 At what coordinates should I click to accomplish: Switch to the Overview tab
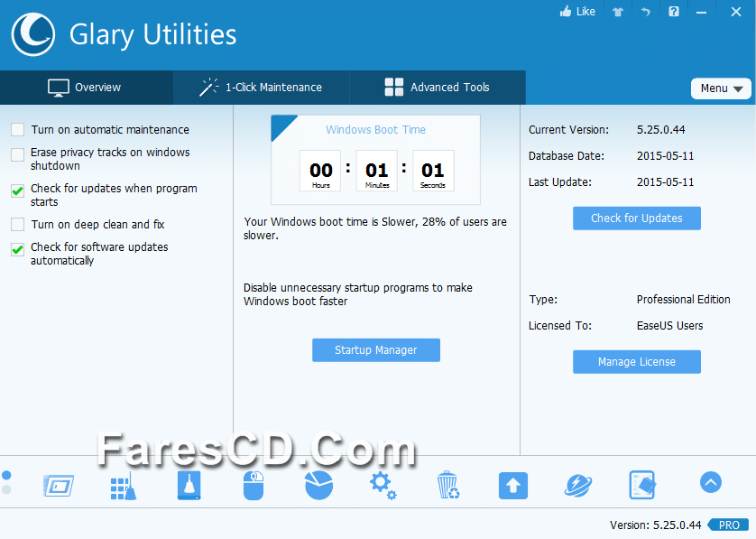coord(87,88)
